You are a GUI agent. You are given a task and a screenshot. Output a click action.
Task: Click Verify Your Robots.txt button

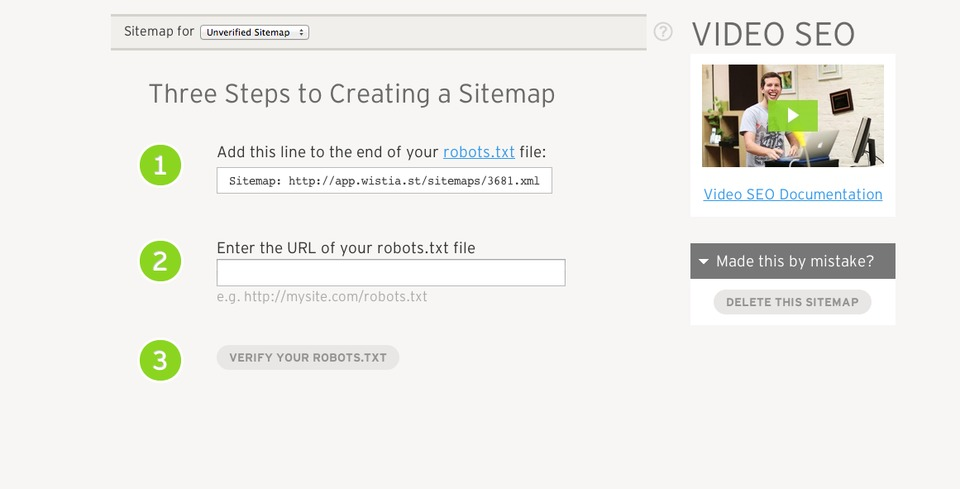tap(308, 357)
